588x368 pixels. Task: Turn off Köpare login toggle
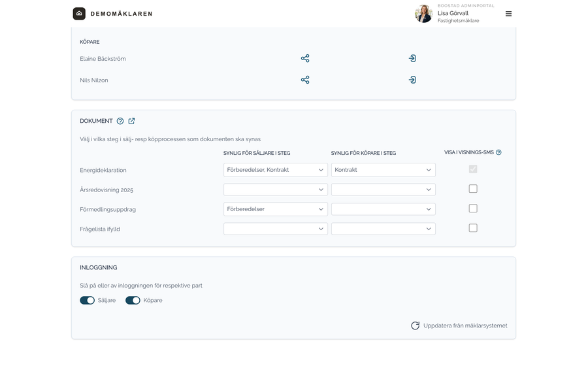coord(133,301)
